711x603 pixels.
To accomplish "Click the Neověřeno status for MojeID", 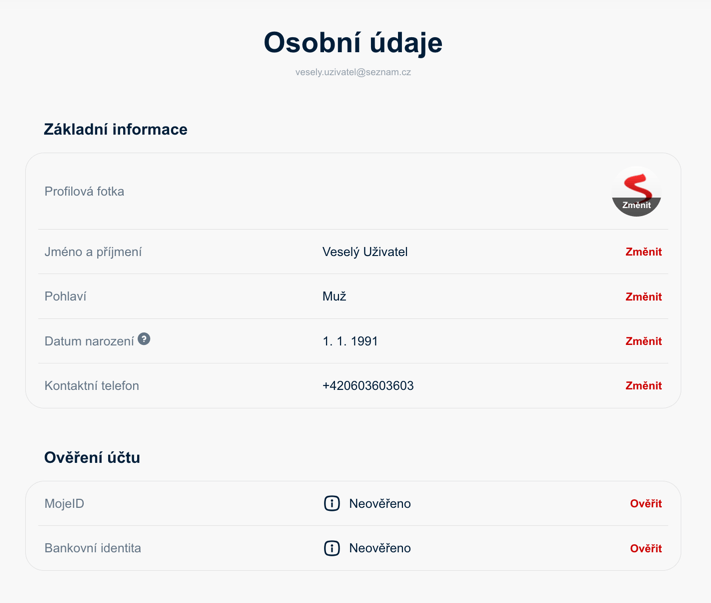I will click(x=380, y=504).
